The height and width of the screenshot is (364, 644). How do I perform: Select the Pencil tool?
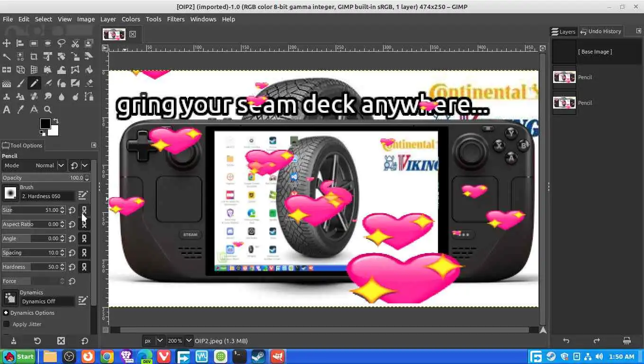[34, 83]
